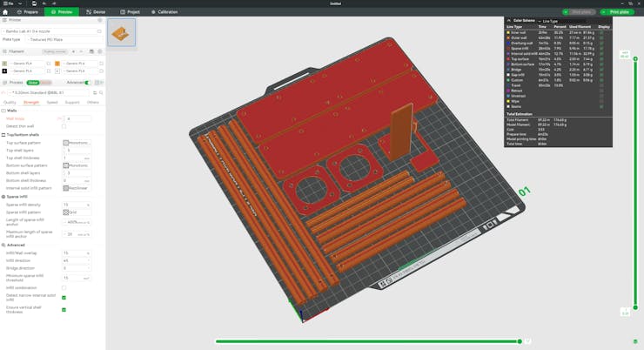The image size is (644, 350).
Task: Click the Print plate button
Action: (x=617, y=12)
